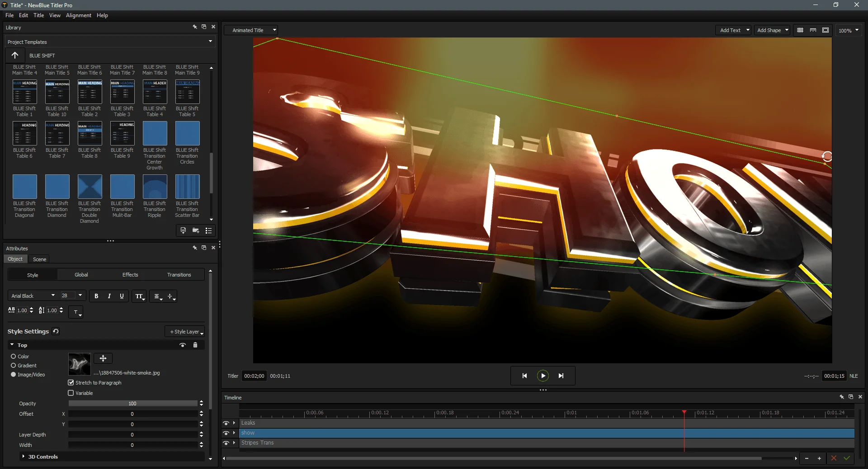Toggle the grid overlay icon
The width and height of the screenshot is (868, 469).
tap(800, 30)
